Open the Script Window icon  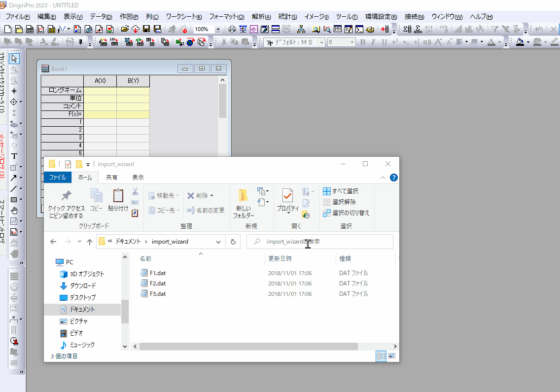(x=359, y=29)
